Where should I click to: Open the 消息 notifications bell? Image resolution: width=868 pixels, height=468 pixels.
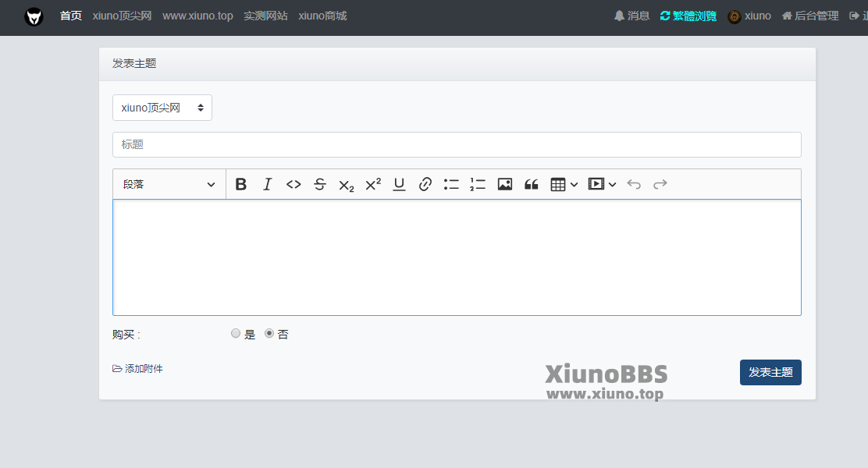click(631, 16)
